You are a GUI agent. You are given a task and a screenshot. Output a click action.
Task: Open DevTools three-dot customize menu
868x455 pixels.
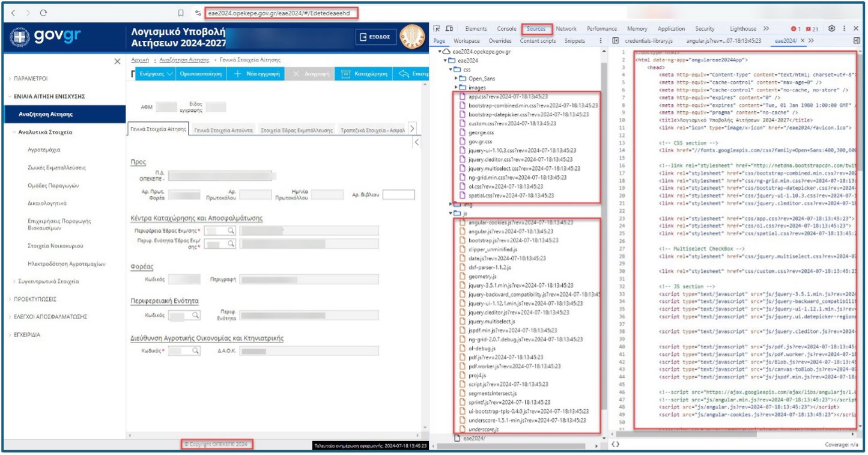coord(845,28)
